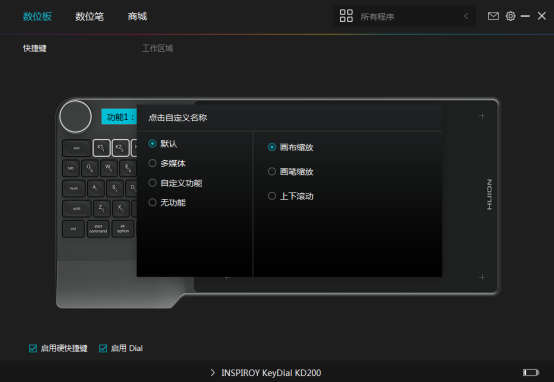Click the dial wheel on the tablet
The image size is (554, 382).
coord(76,117)
